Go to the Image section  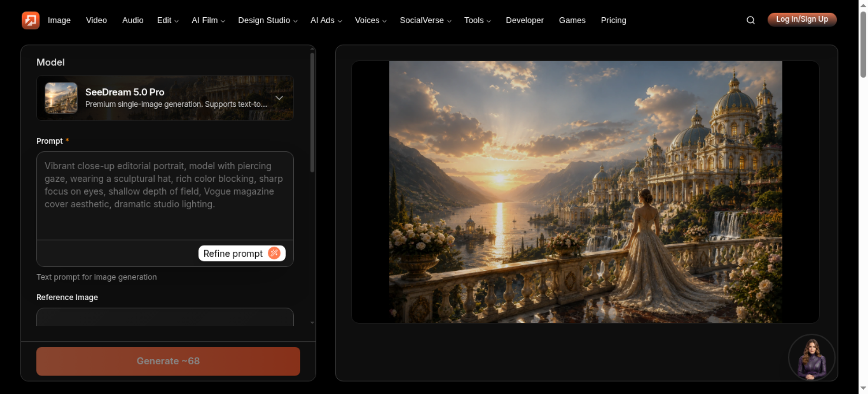pos(59,20)
